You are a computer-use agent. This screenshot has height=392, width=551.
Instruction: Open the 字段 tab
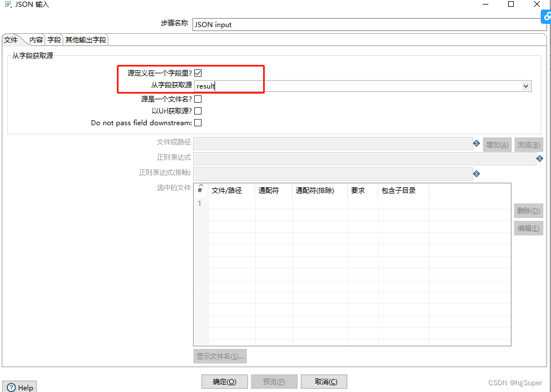54,39
